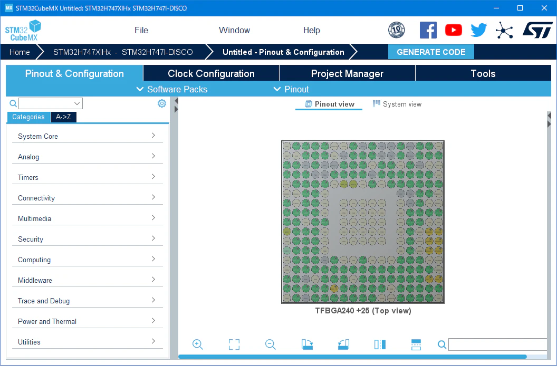The width and height of the screenshot is (557, 392).
Task: Open the Pinout dropdown menu
Action: pos(291,89)
